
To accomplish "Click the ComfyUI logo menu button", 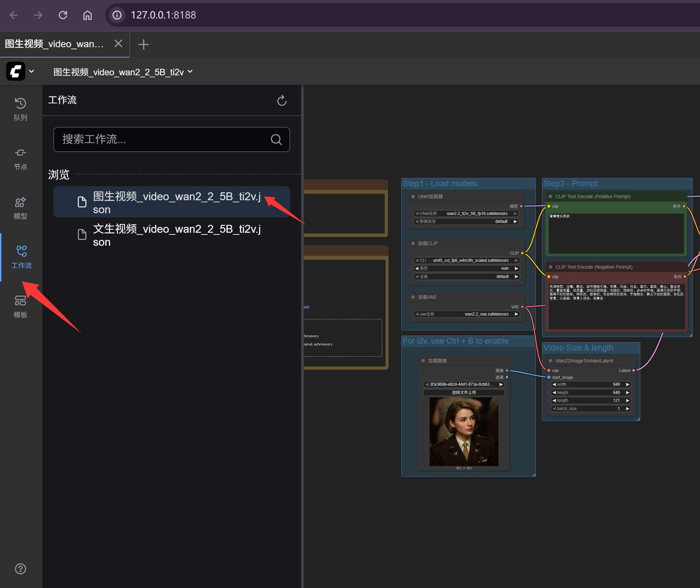I will tap(16, 72).
